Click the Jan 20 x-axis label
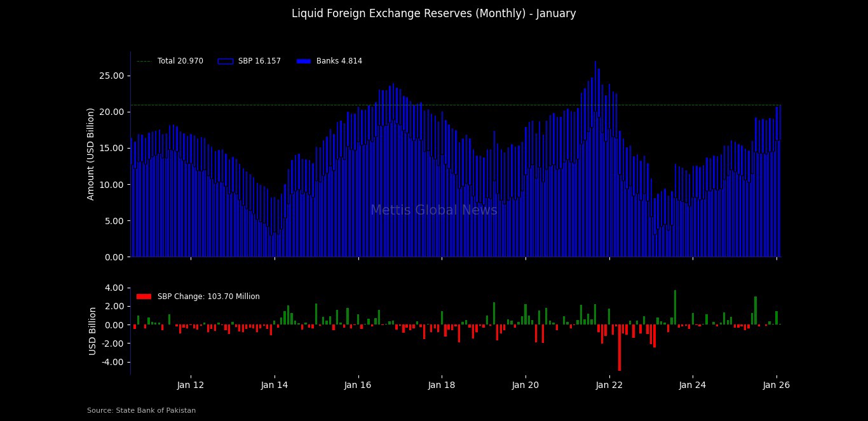 526,385
